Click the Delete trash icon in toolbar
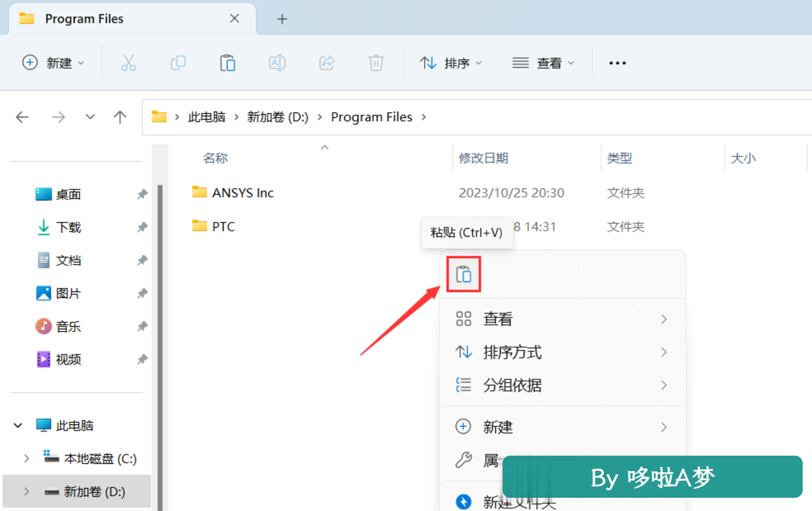 (376, 63)
